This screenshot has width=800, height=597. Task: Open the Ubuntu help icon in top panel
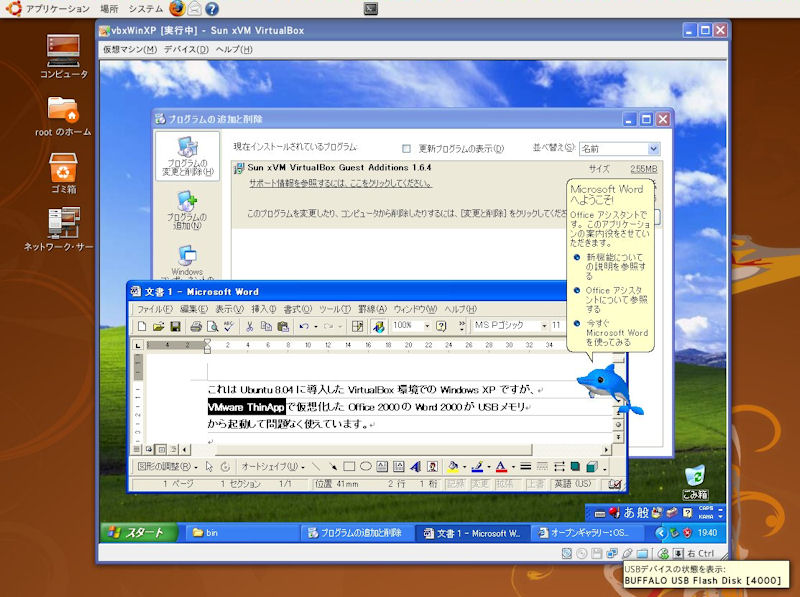pos(212,9)
